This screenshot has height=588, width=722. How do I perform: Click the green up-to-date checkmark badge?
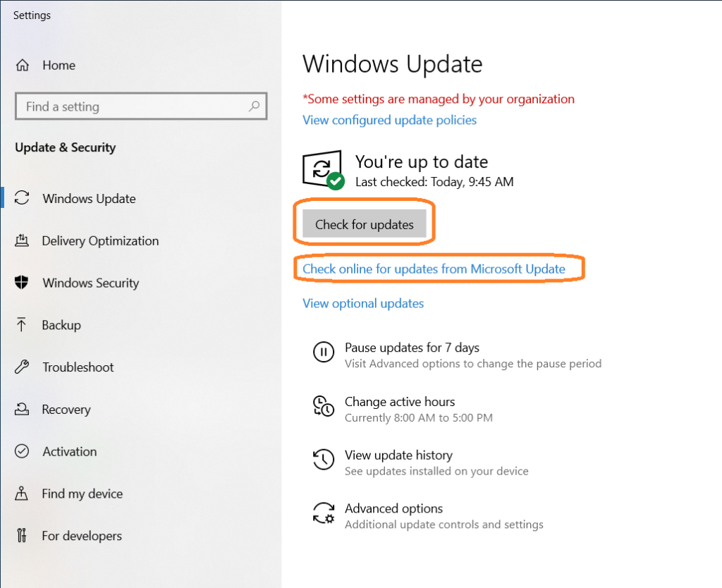(x=335, y=181)
